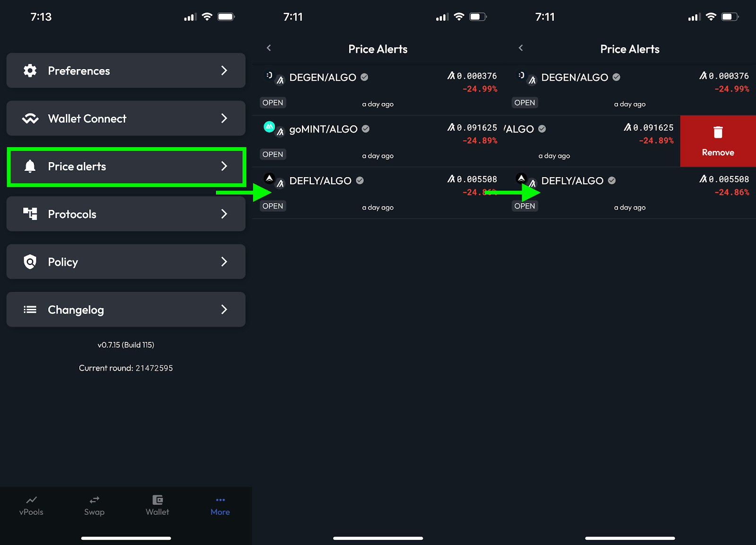Tap -24.99% change in middle screen
This screenshot has height=545, width=756.
(x=480, y=89)
